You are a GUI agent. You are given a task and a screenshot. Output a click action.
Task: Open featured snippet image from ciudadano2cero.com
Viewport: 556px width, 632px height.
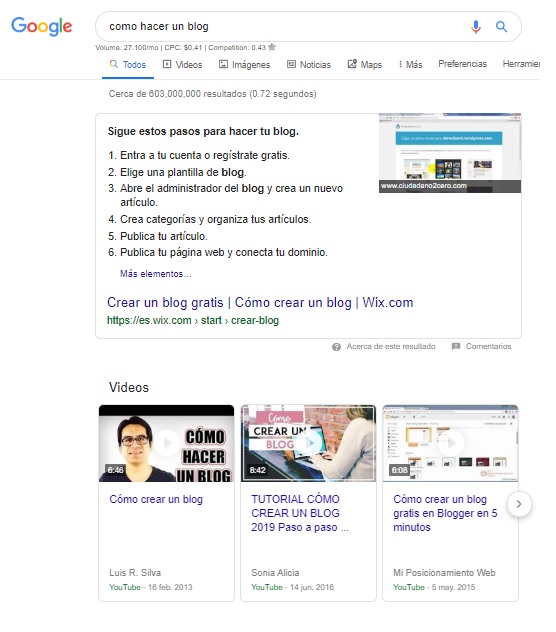pyautogui.click(x=450, y=153)
